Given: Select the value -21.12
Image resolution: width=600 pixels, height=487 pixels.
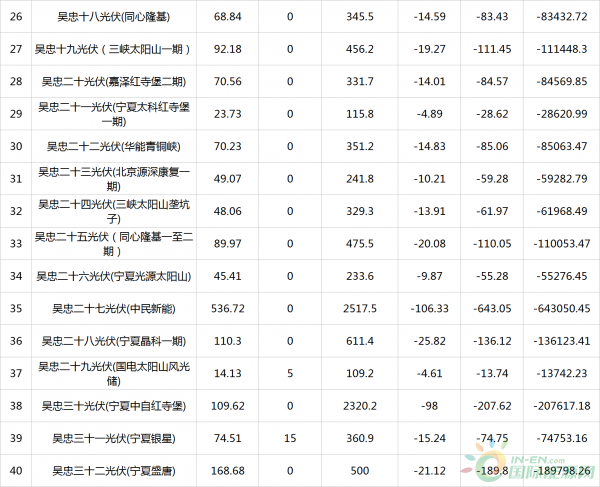Looking at the screenshot, I should click(x=429, y=471).
